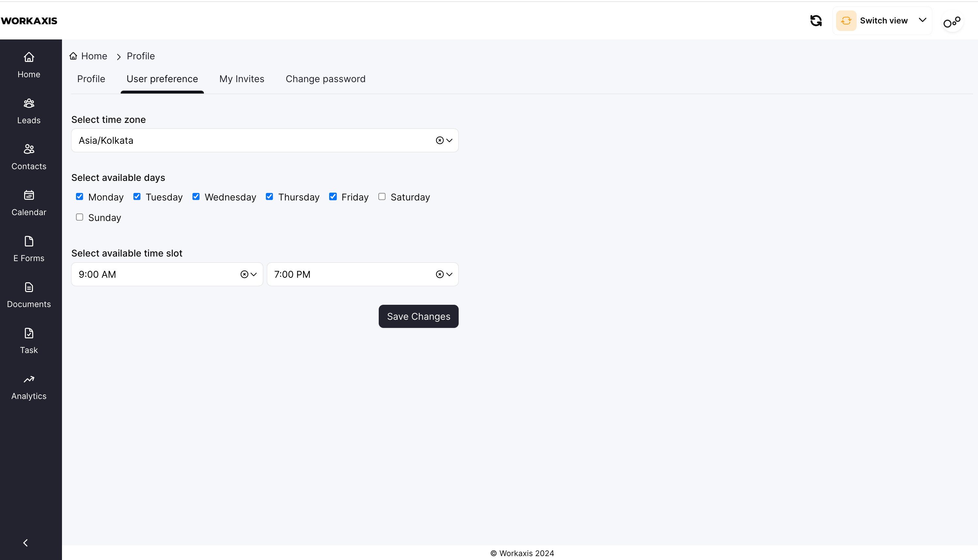Open the Task sidebar item

[29, 341]
